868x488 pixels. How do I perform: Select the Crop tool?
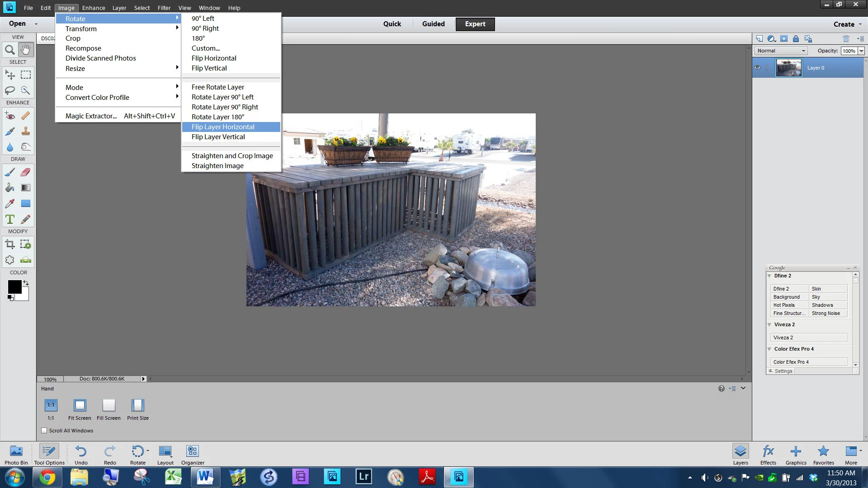tap(9, 244)
